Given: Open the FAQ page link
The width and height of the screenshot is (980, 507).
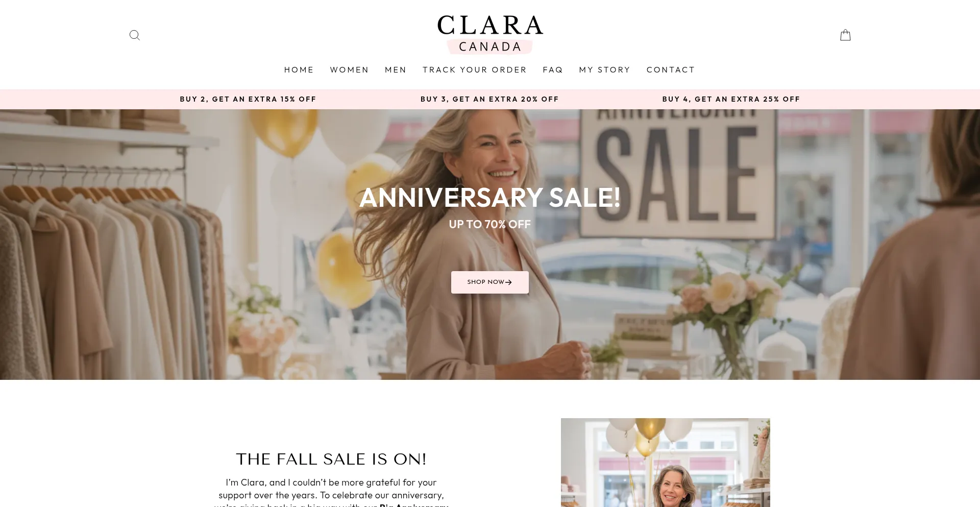Looking at the screenshot, I should 553,70.
